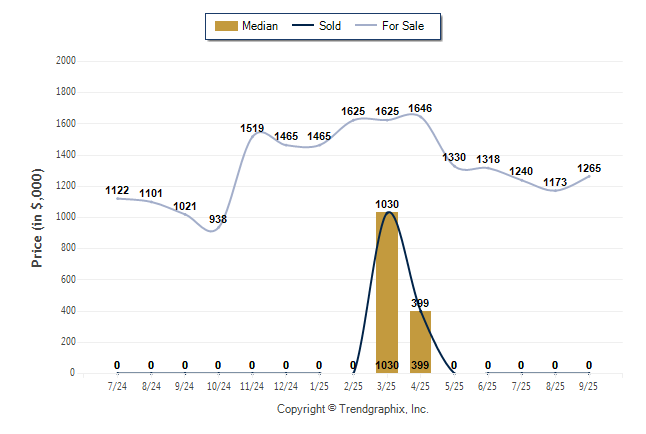Click the 9/25 x-axis label
Image resolution: width=646 pixels, height=434 pixels.
pyautogui.click(x=589, y=386)
